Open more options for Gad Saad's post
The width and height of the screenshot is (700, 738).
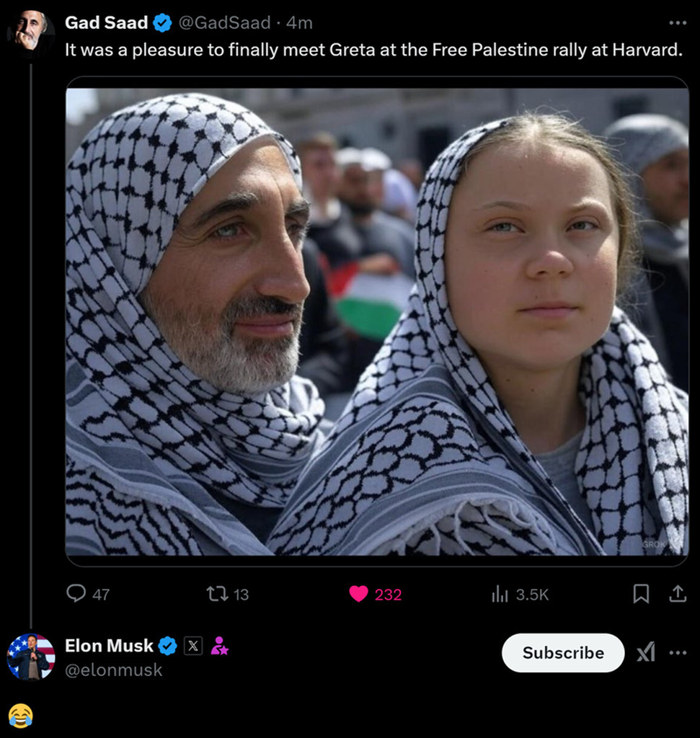(x=677, y=23)
